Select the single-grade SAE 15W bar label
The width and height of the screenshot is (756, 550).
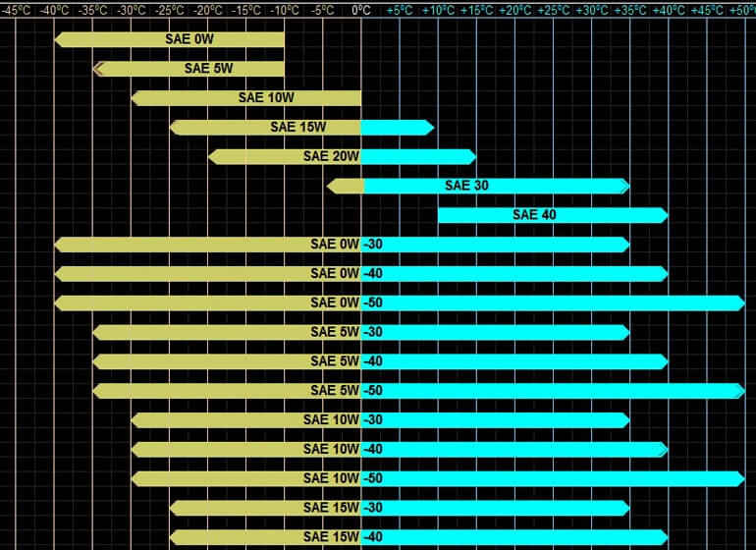[297, 128]
